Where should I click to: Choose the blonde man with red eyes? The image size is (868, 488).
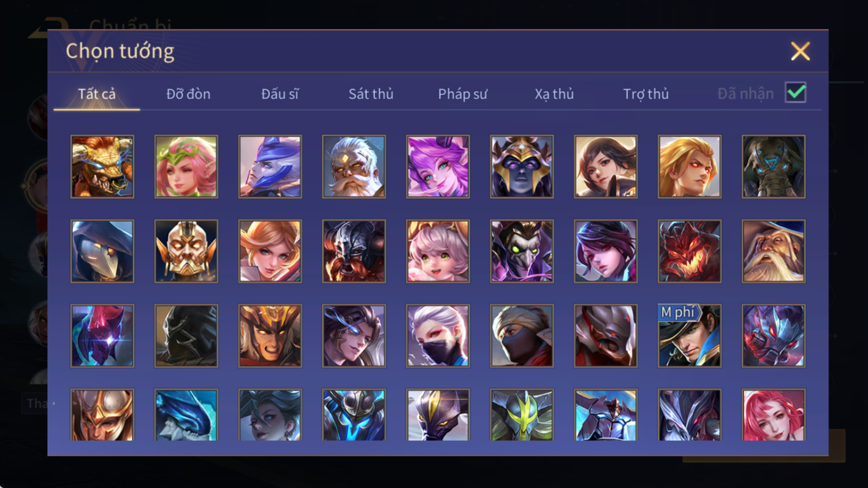click(x=690, y=166)
